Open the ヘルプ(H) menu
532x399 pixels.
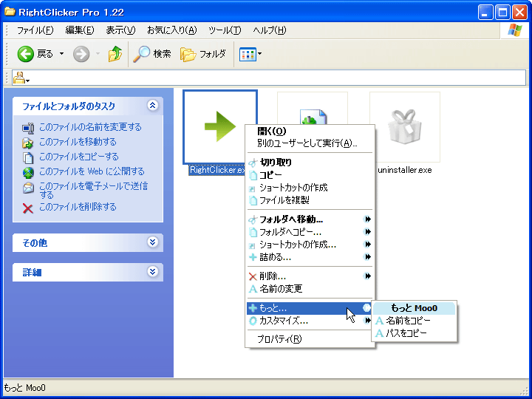(270, 30)
